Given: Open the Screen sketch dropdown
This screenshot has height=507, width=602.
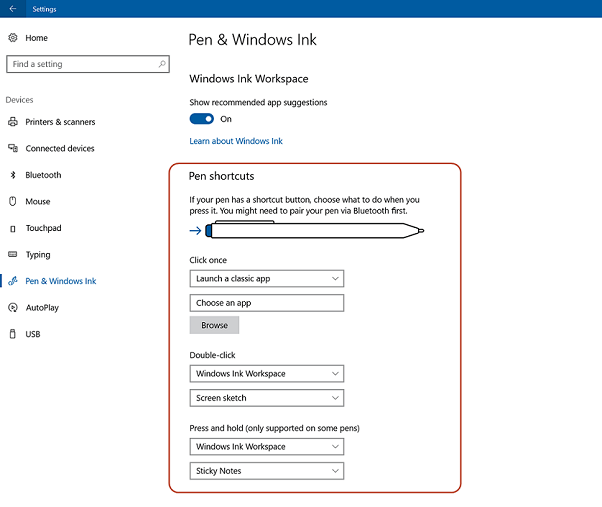Looking at the screenshot, I should coord(267,398).
